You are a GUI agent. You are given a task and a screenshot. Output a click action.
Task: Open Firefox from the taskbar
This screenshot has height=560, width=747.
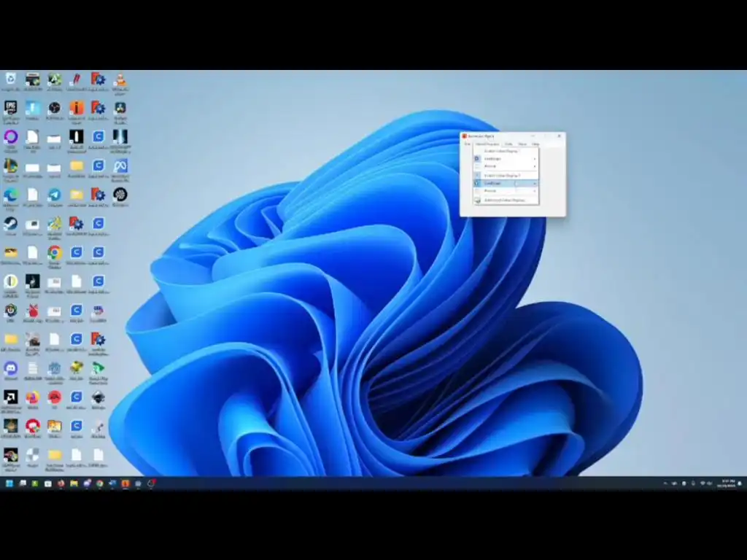(61, 483)
